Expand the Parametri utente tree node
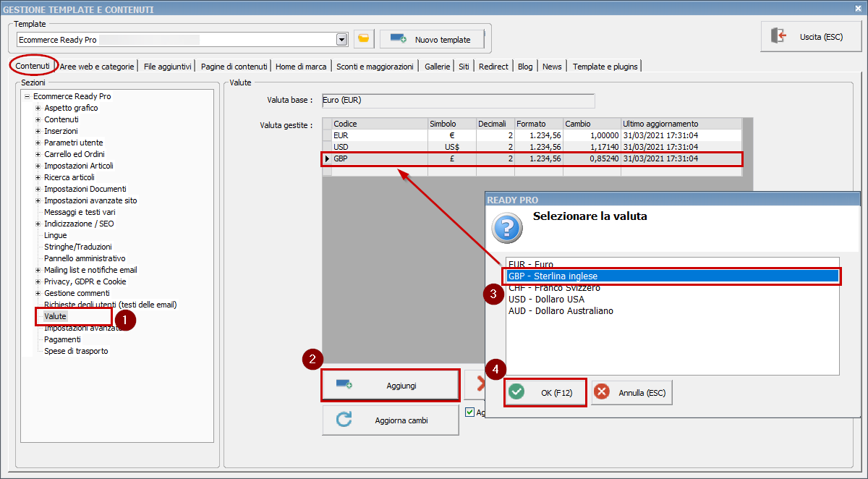 click(x=38, y=143)
